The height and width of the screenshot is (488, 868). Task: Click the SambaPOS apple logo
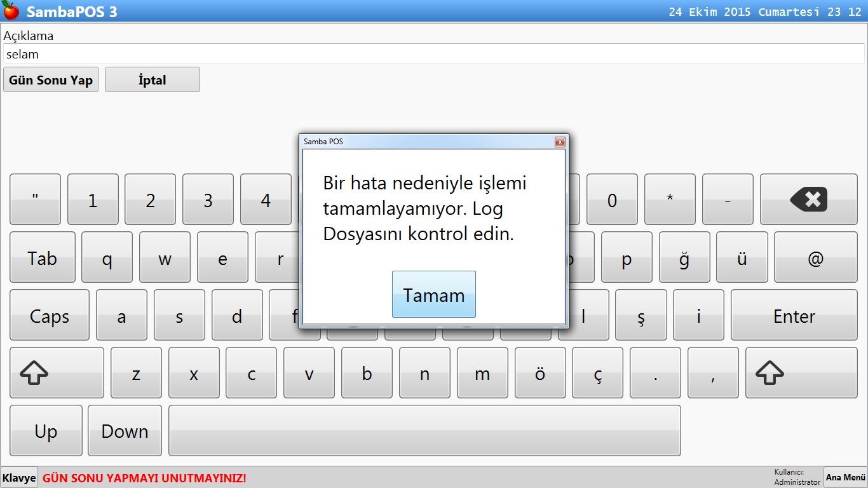point(11,11)
